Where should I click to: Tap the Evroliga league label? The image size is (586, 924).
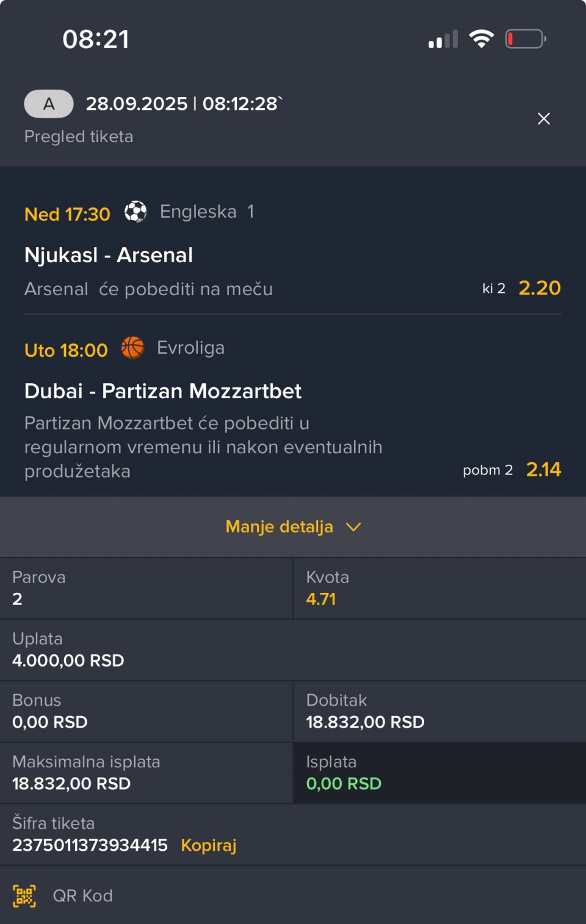(x=190, y=348)
